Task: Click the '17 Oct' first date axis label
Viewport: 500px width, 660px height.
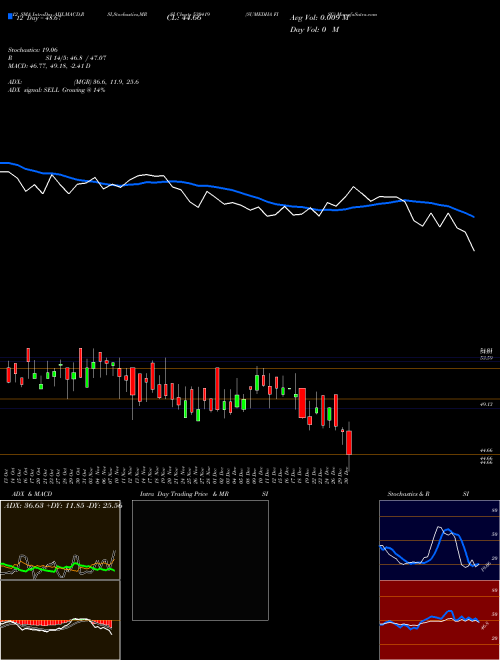Action: 8,474
